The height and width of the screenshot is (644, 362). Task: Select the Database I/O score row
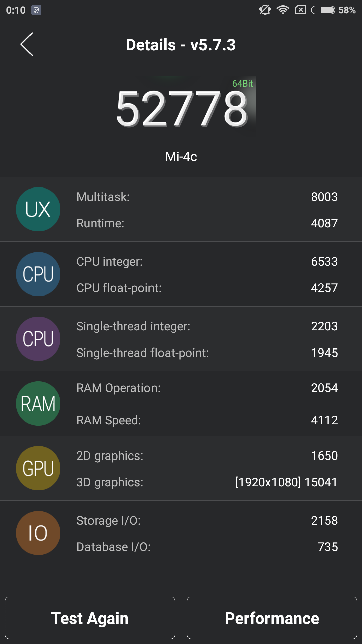[207, 547]
